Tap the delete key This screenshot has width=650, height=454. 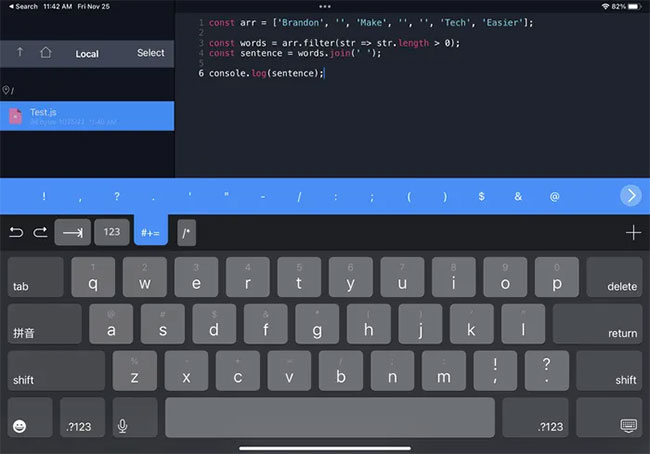[614, 277]
